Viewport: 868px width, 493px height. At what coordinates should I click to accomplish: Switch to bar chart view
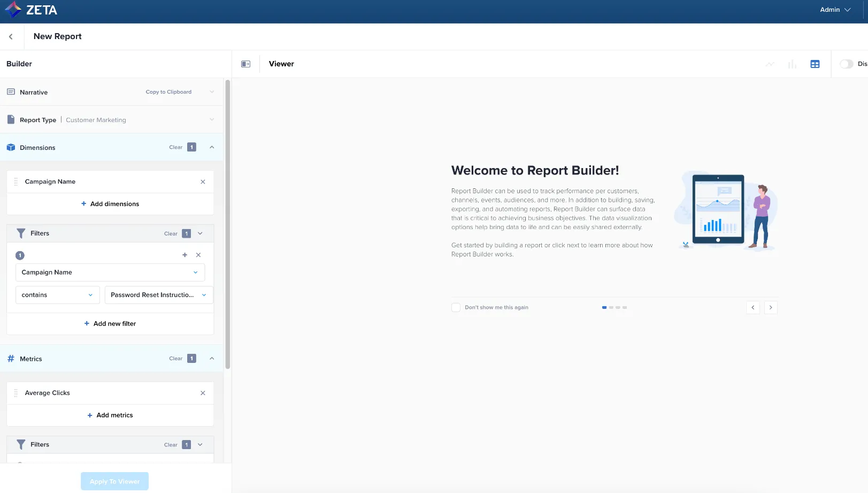click(x=792, y=64)
